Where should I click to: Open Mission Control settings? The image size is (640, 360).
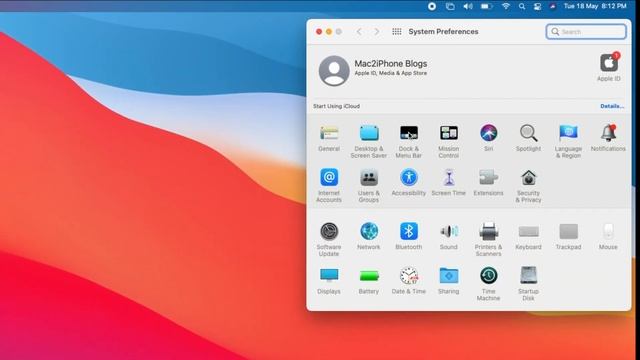pos(449,141)
